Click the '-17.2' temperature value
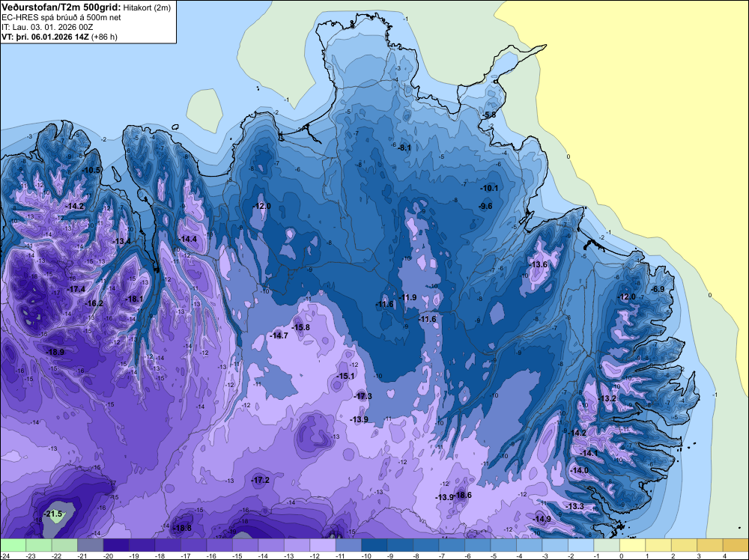This screenshot has height=560, width=749. tap(261, 481)
